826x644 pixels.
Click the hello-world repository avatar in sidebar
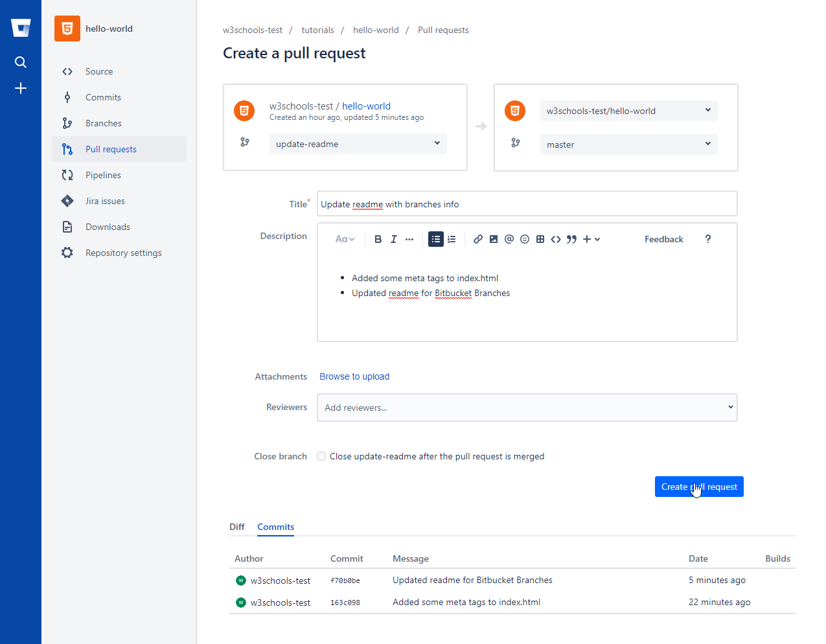point(67,29)
